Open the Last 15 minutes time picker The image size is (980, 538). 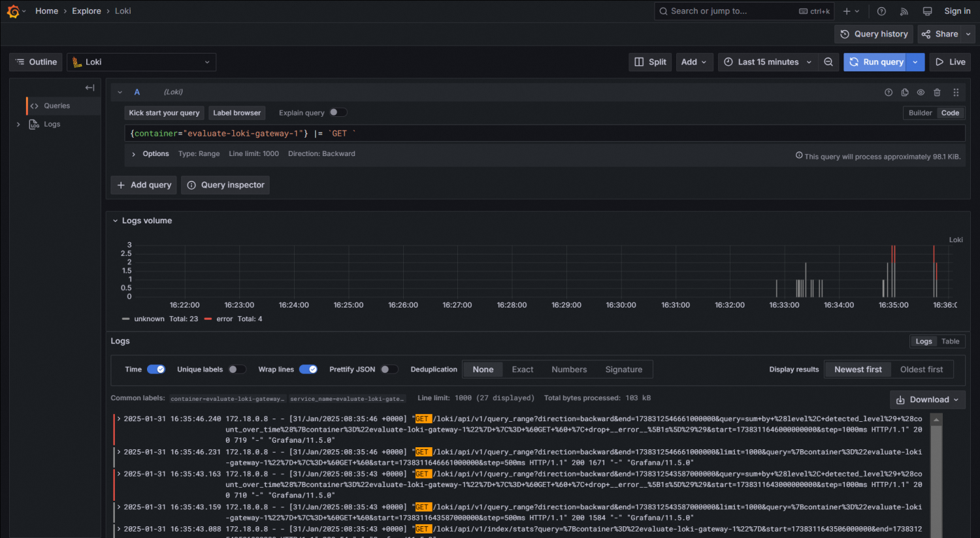tap(767, 61)
